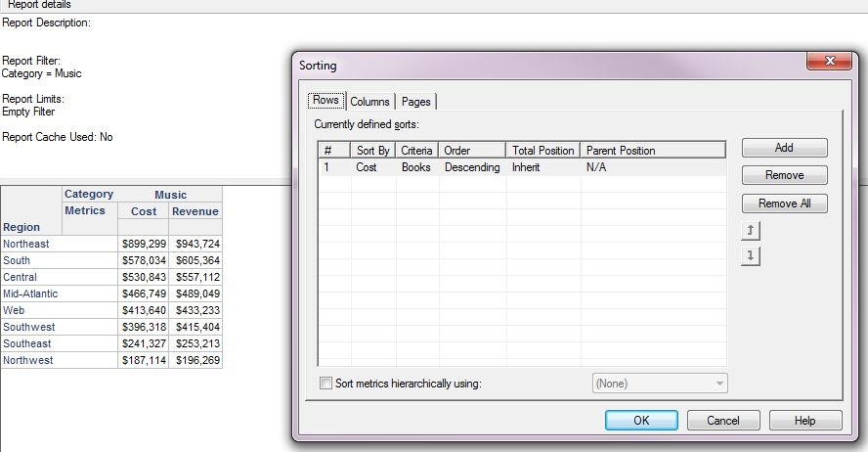Switch to the Pages tab

[416, 102]
